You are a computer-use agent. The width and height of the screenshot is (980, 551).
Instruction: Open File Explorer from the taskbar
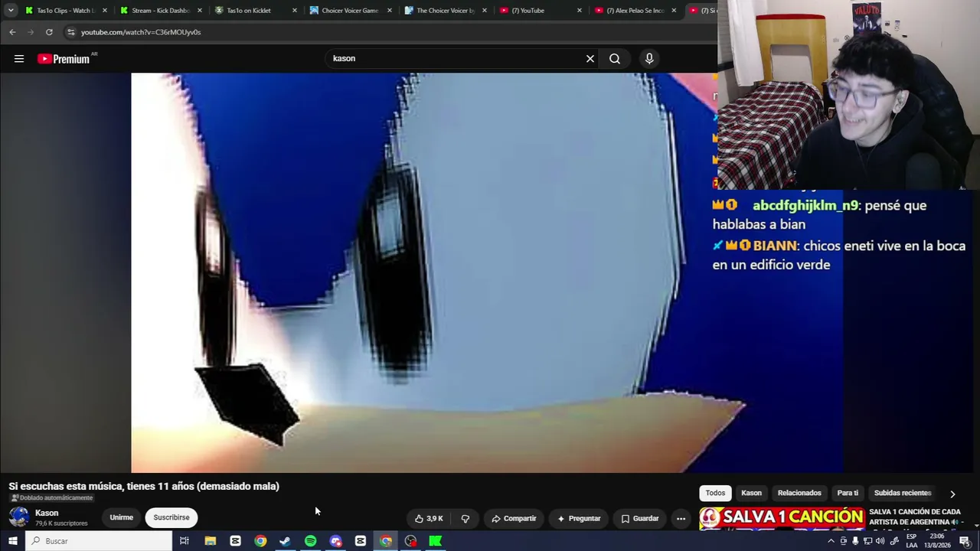(x=210, y=541)
